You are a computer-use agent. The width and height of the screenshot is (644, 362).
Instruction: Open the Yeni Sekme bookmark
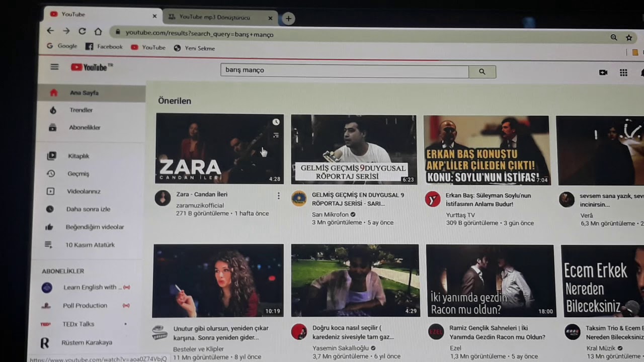[195, 48]
